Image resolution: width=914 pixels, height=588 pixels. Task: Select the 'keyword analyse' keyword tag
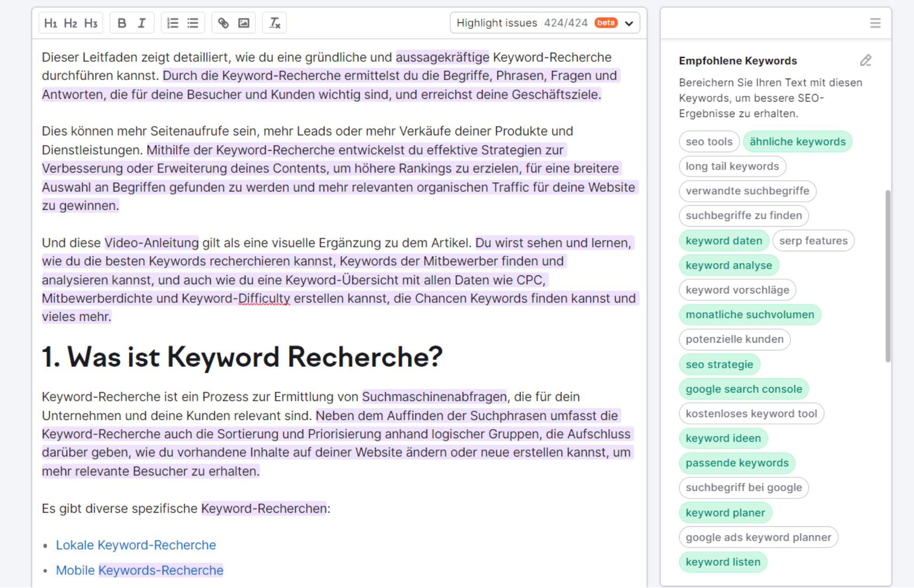pos(728,265)
